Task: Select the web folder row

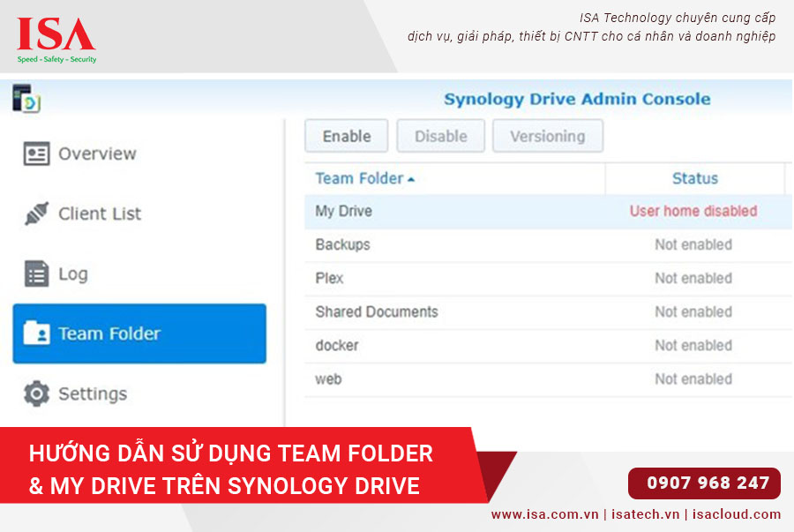Action: point(549,378)
